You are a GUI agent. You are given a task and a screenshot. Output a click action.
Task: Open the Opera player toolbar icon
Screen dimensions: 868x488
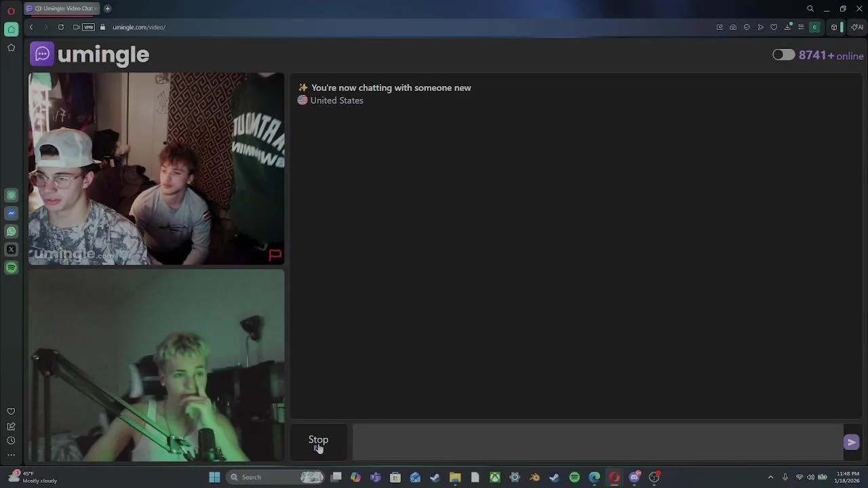click(x=760, y=27)
